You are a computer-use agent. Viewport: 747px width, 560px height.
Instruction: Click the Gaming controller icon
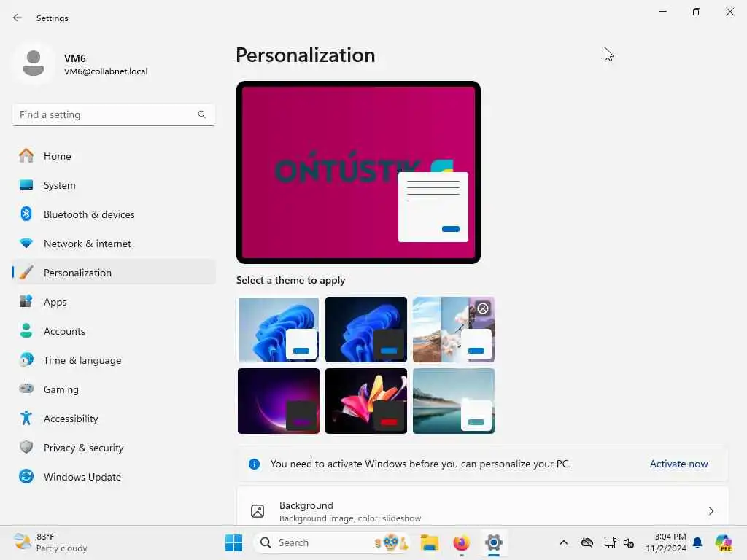pos(26,389)
